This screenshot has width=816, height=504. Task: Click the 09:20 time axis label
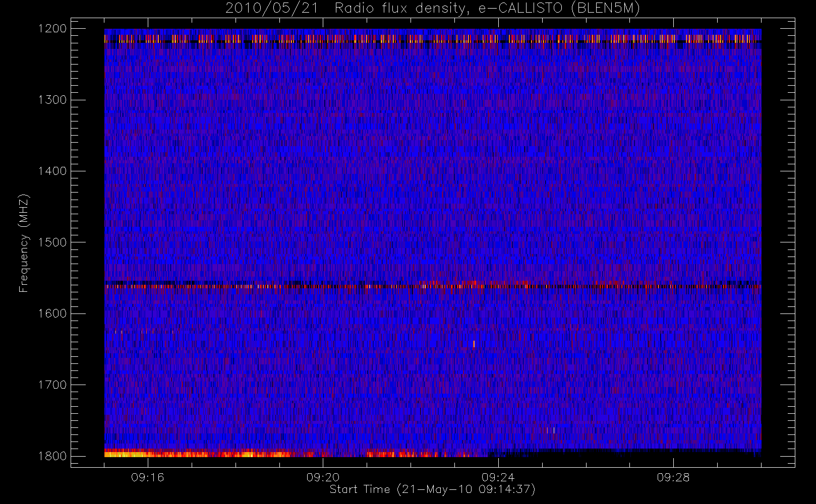323,477
